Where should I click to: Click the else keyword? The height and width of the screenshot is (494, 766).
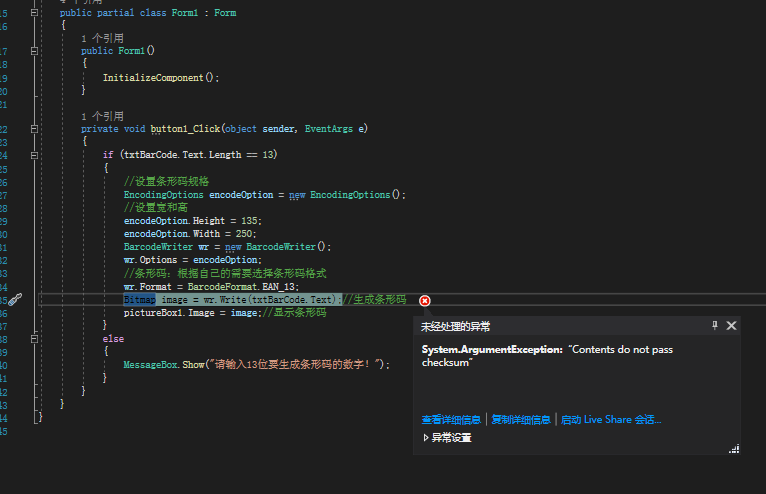pos(113,339)
